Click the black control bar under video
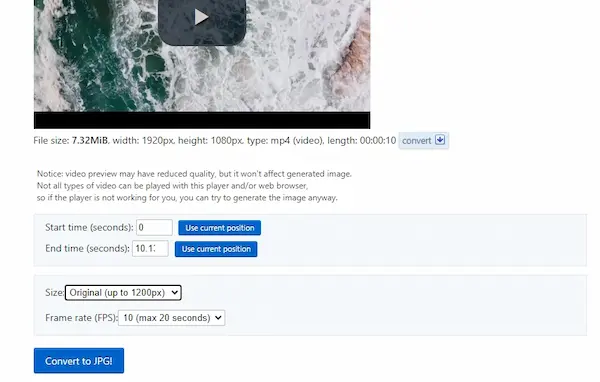 pos(202,120)
